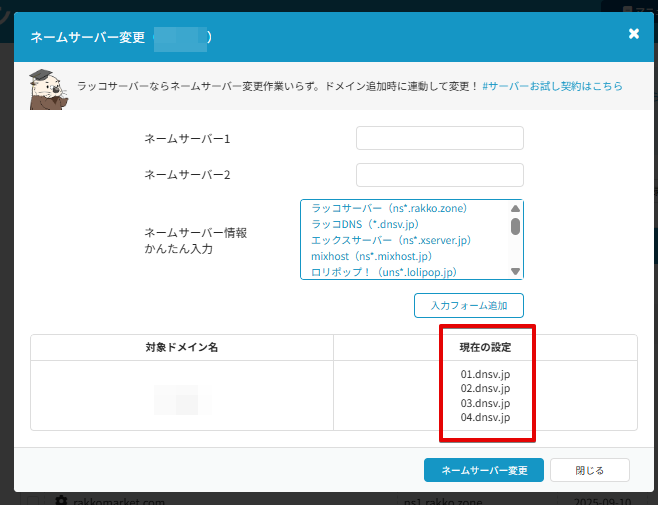Click the 対象ドメイン名 column header
The height and width of the screenshot is (505, 658).
click(182, 348)
